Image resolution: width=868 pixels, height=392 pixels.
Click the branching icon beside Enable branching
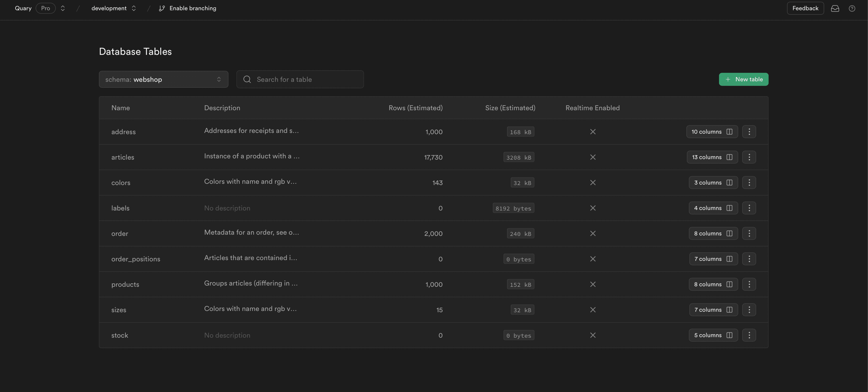pos(161,8)
